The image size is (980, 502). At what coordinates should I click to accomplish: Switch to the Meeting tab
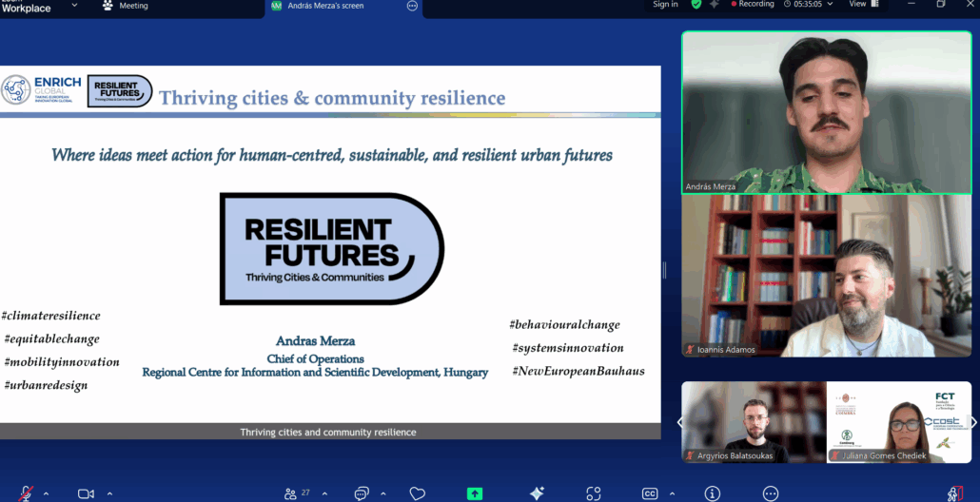point(127,6)
